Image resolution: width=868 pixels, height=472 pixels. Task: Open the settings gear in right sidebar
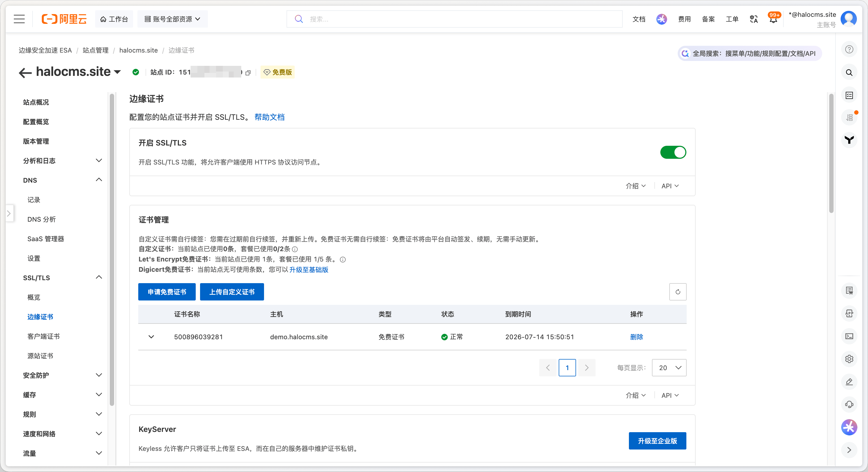click(849, 359)
